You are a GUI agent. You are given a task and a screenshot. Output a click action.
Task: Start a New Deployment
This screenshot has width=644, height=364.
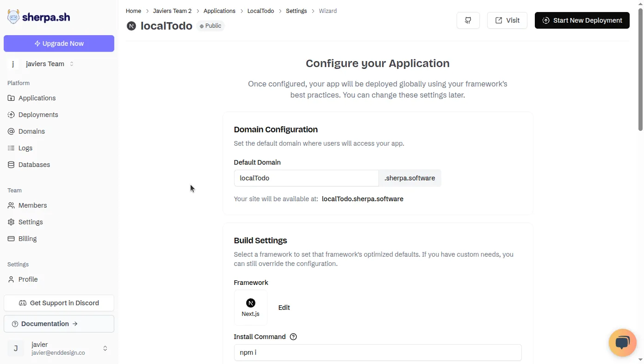pyautogui.click(x=582, y=20)
